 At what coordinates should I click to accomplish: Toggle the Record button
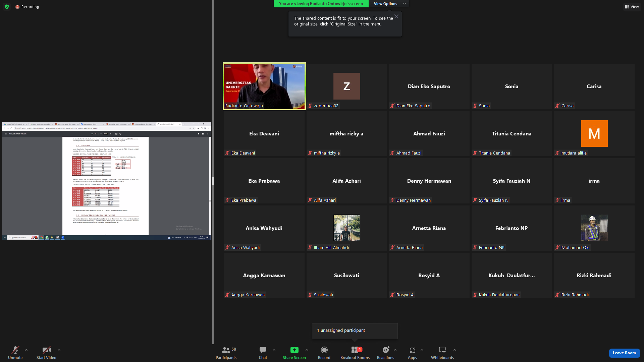point(324,353)
